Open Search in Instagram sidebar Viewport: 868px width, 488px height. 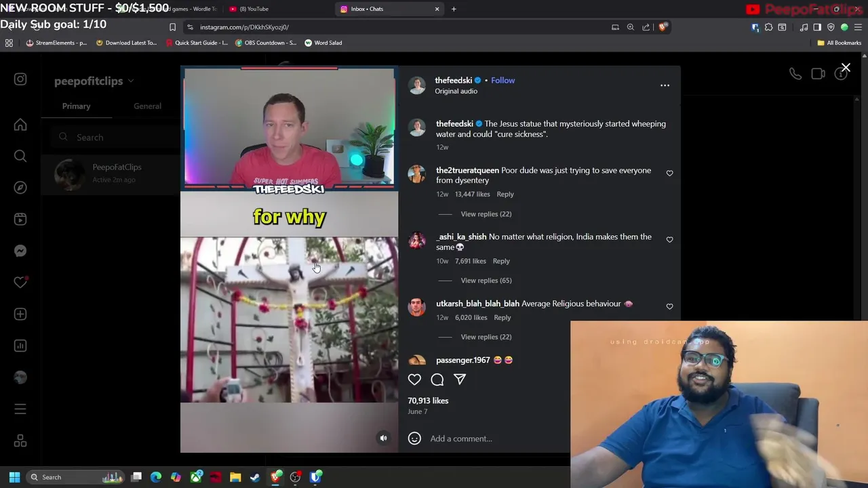coord(20,156)
